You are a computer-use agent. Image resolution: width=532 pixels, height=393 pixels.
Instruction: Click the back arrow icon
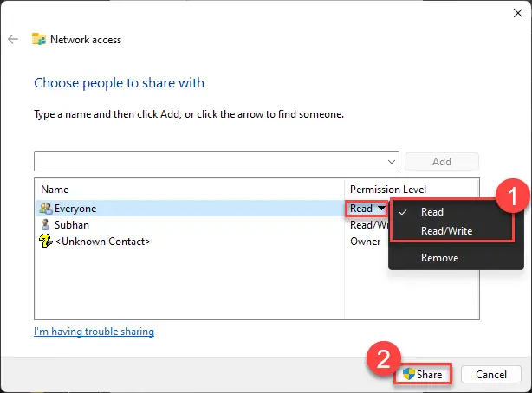(x=13, y=39)
